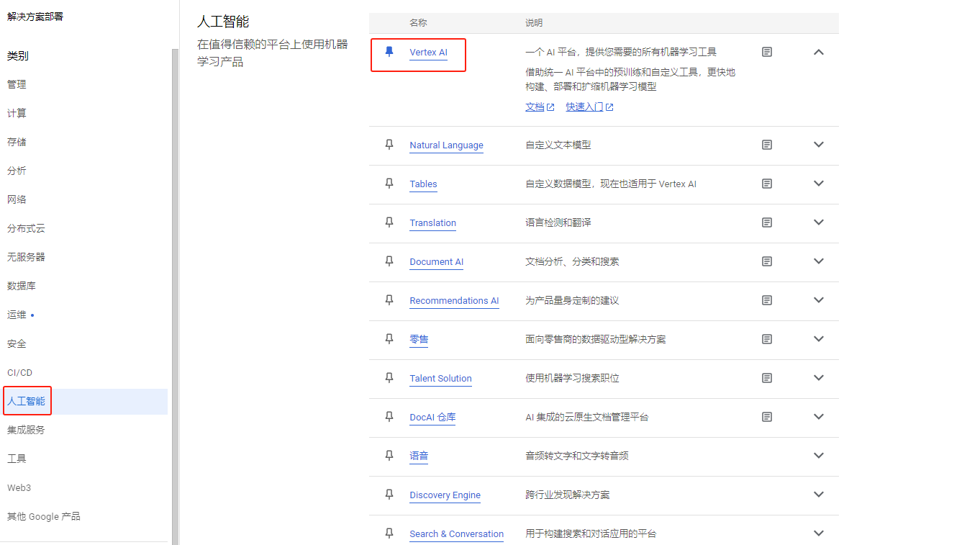Unpin the Vertex AI product
The image size is (980, 545).
pyautogui.click(x=389, y=52)
